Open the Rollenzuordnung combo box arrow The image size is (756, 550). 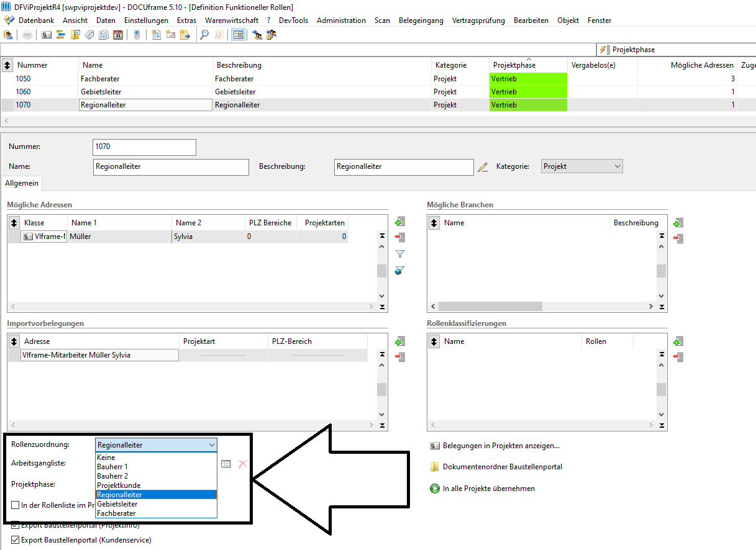[x=212, y=445]
